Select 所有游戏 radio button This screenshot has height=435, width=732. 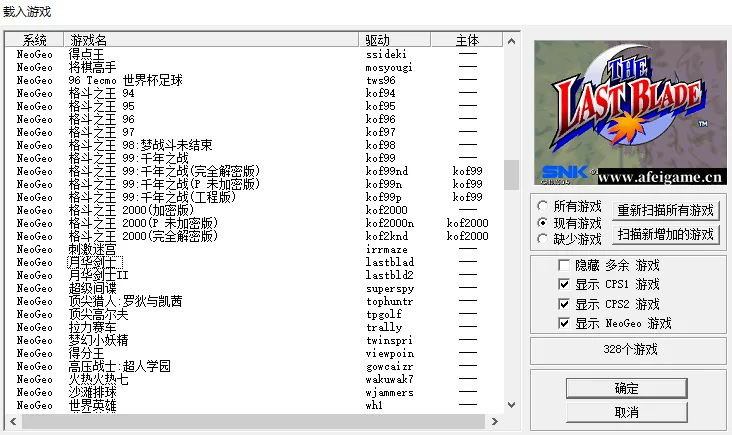coord(543,206)
